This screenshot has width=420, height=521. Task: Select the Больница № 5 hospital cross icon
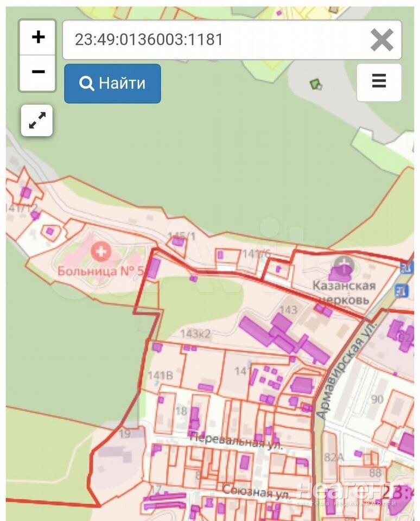point(100,251)
